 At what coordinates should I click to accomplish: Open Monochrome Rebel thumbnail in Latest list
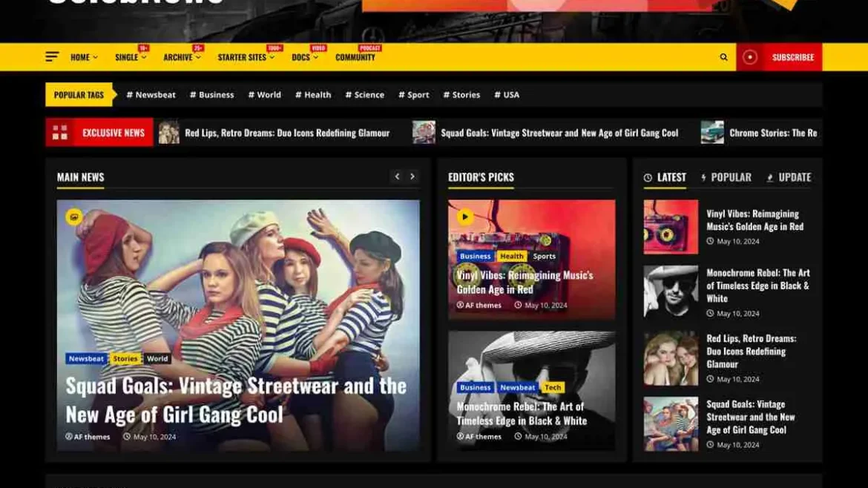click(x=671, y=292)
